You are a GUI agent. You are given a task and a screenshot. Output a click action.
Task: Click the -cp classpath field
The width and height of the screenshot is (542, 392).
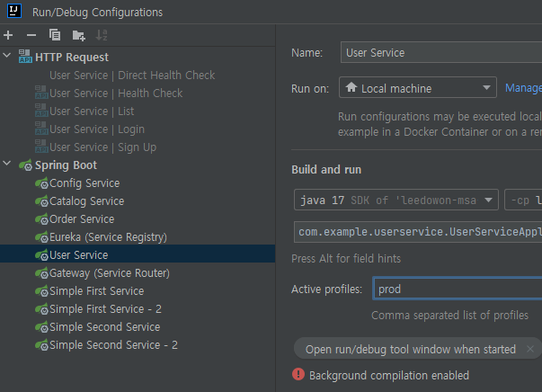coord(523,200)
